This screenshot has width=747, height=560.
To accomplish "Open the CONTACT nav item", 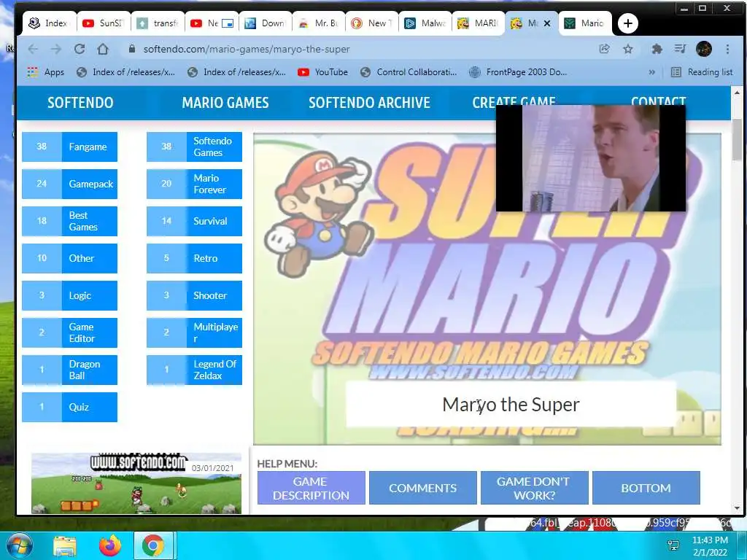I will [x=658, y=101].
